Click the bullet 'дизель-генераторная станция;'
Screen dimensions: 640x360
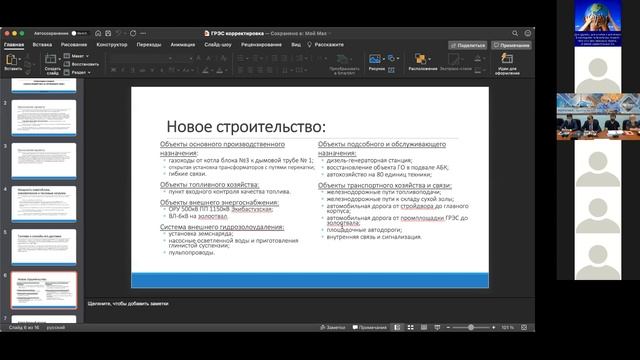(x=369, y=160)
